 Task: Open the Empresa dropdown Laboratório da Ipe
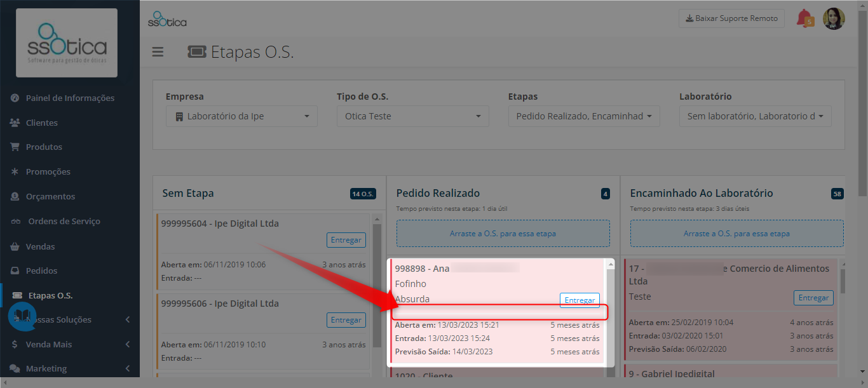pyautogui.click(x=241, y=116)
